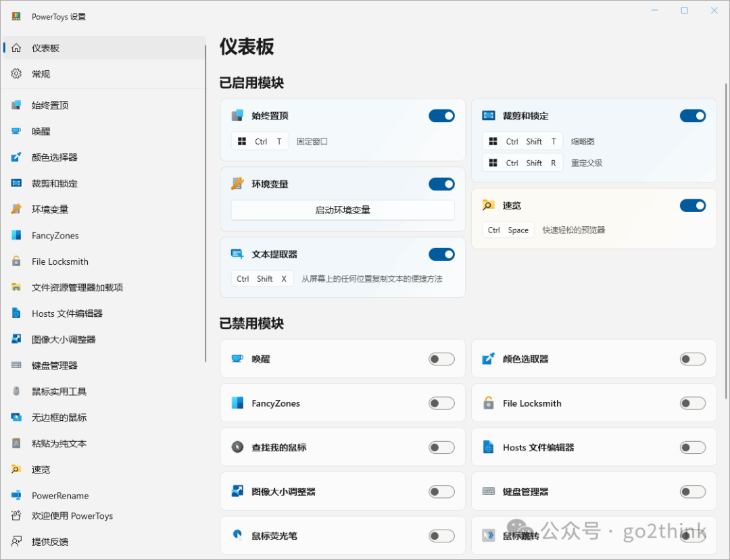Click the 始终置顶 icon in sidebar
Image resolution: width=730 pixels, height=560 pixels.
point(16,105)
